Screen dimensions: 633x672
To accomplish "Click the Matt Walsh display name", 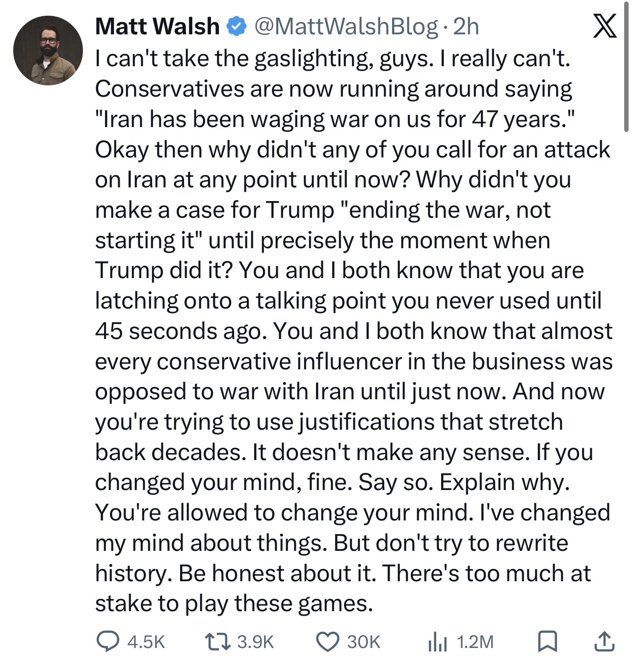I will tap(157, 26).
